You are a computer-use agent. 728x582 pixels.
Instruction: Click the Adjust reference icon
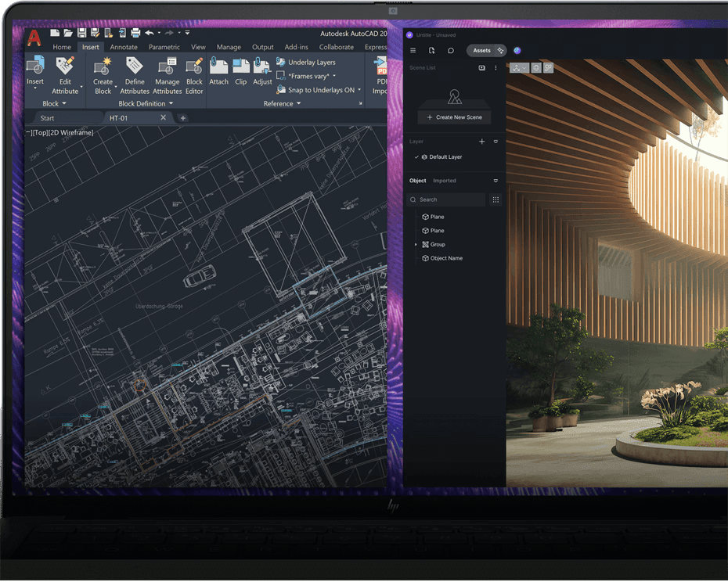[x=262, y=66]
